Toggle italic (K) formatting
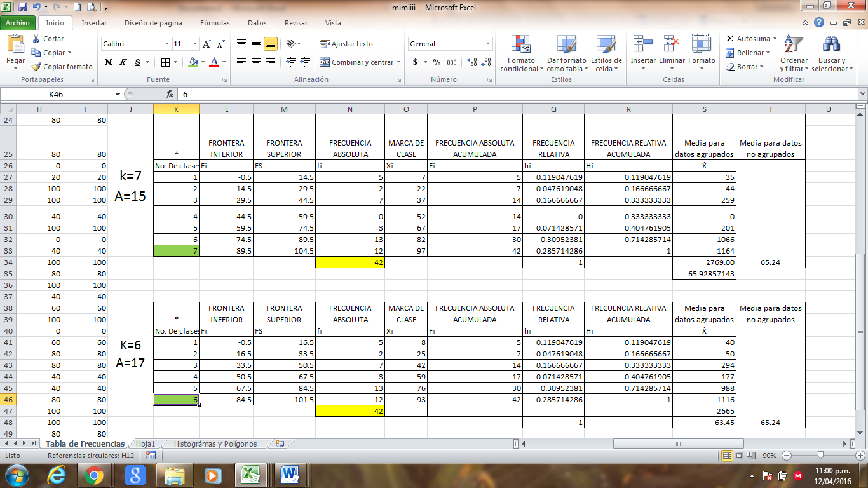868x488 pixels. [122, 62]
